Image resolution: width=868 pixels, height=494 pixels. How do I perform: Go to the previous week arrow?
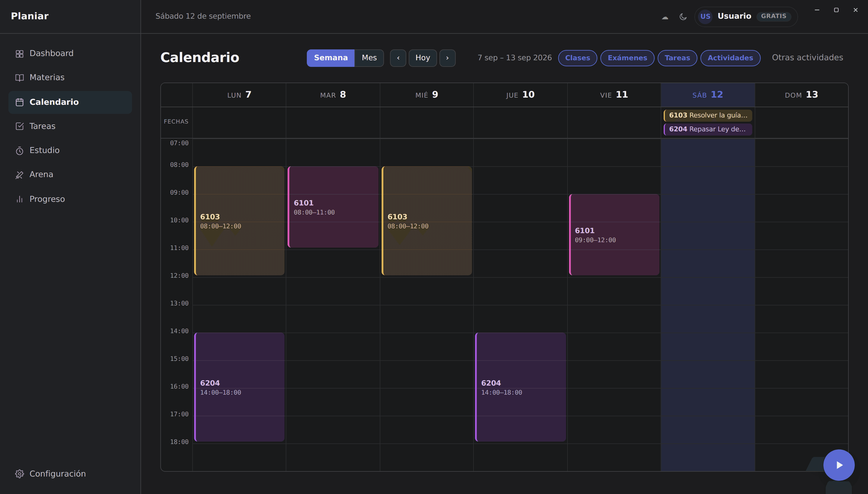click(x=398, y=58)
